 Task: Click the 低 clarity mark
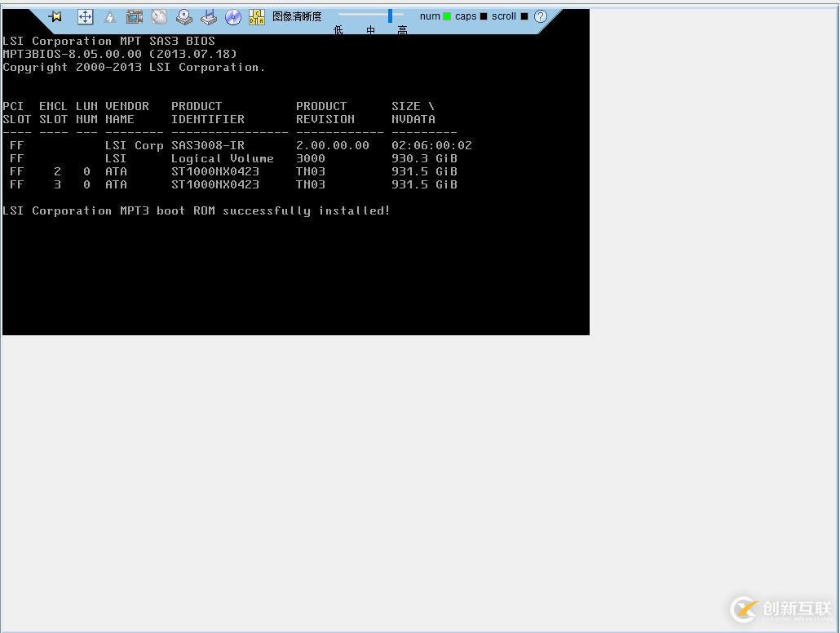pyautogui.click(x=338, y=30)
